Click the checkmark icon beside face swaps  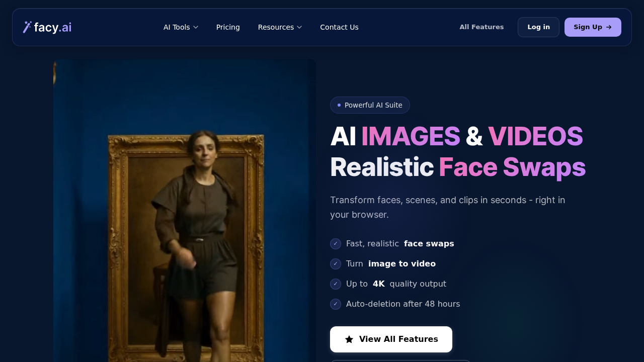tap(336, 244)
